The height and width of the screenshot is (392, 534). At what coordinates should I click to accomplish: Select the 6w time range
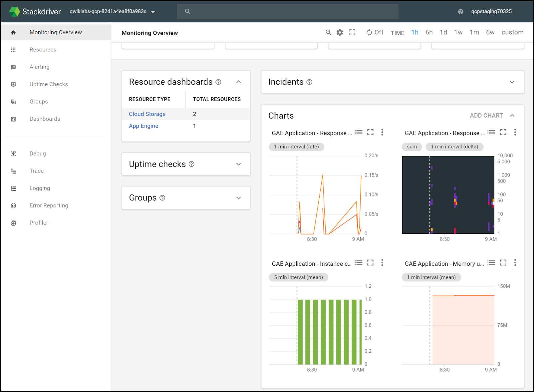tap(490, 32)
